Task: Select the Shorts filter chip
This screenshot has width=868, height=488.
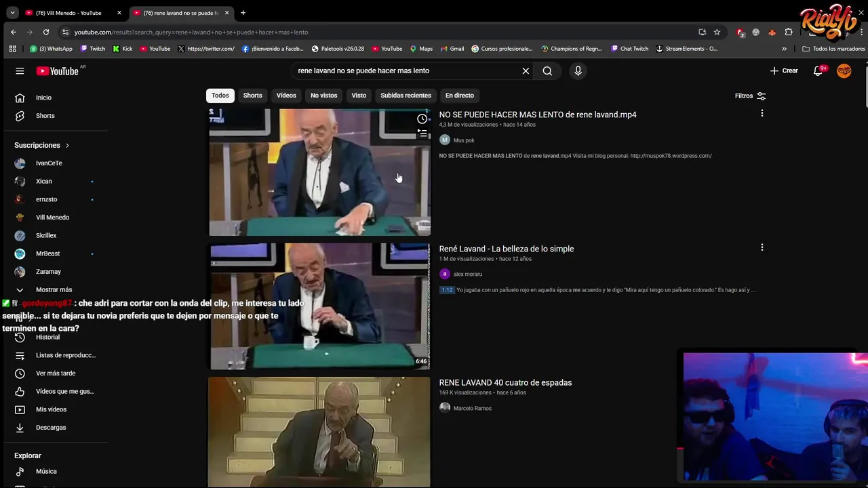Action: click(x=252, y=96)
